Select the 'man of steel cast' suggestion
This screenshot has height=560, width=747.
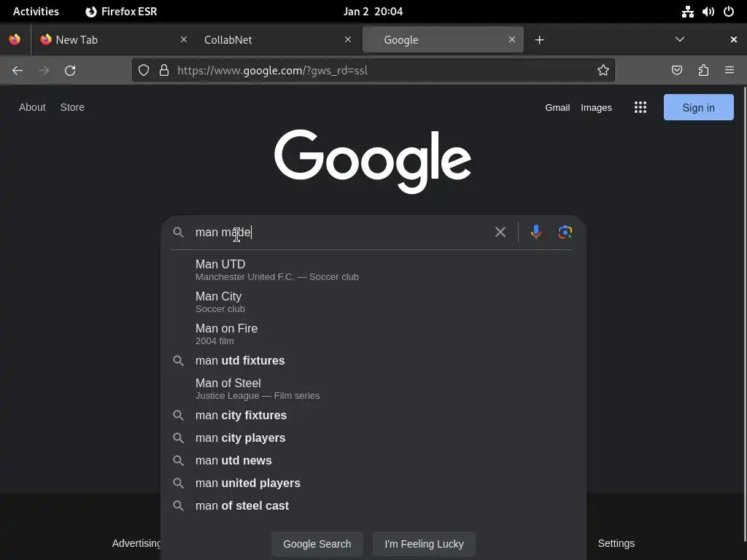372,506
